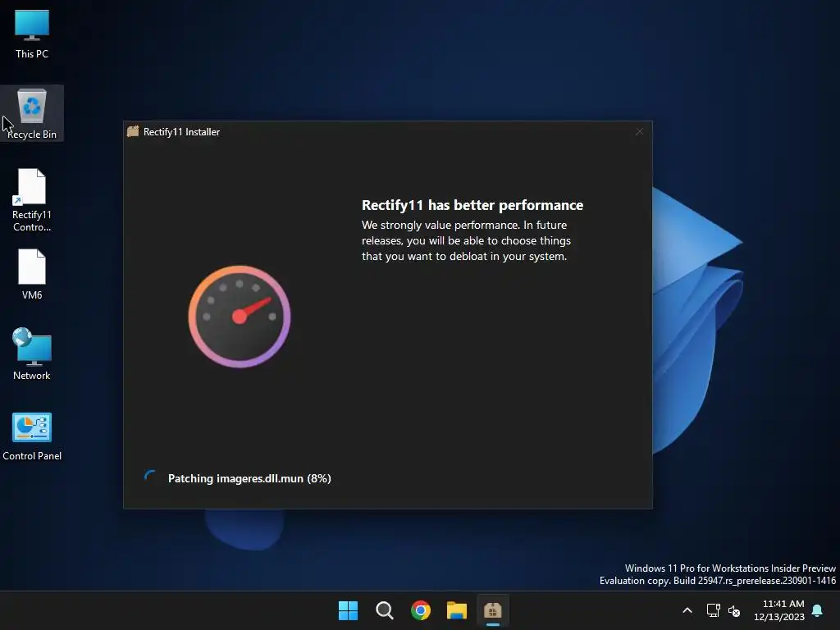The width and height of the screenshot is (840, 630).
Task: Close the Rectify11 Installer window
Action: pos(639,131)
